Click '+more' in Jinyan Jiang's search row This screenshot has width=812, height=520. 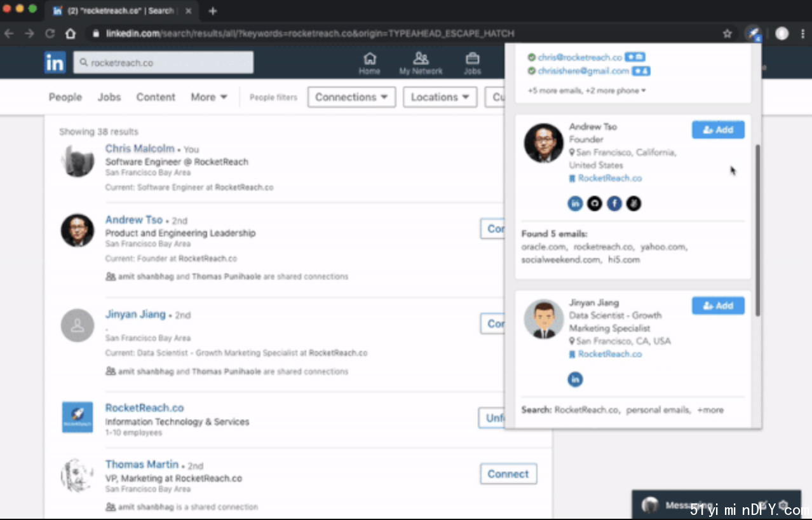pyautogui.click(x=710, y=410)
